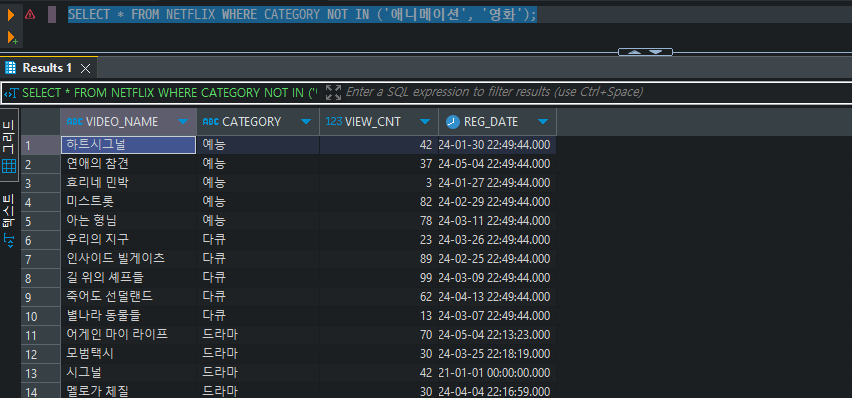This screenshot has height=398, width=852.
Task: Click the cell '아는 형님'
Action: [x=128, y=221]
